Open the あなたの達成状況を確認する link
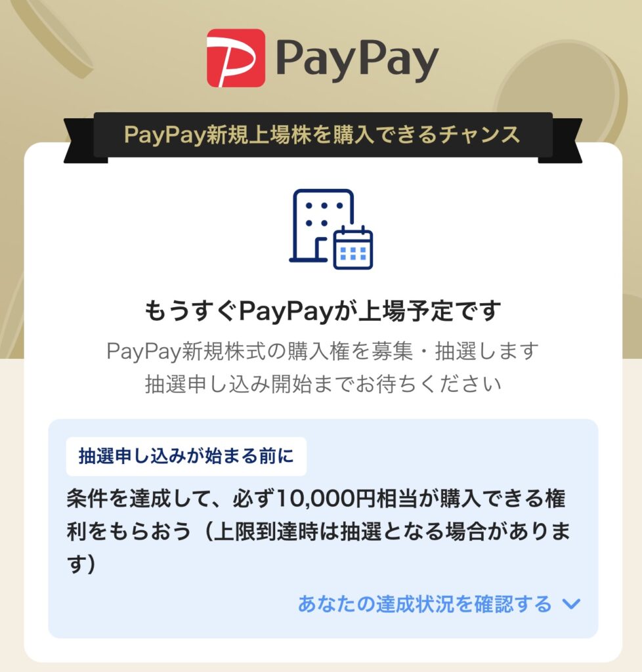Viewport: 642px width, 672px height. (x=425, y=604)
